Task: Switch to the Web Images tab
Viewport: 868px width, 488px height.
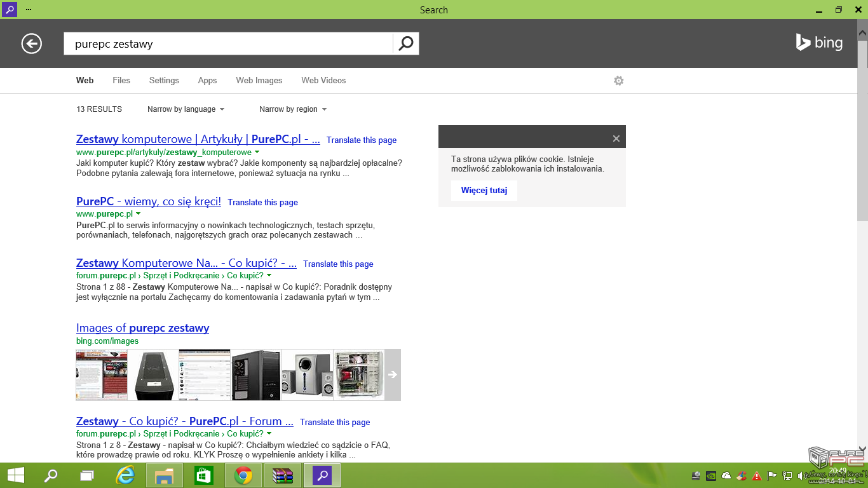Action: pyautogui.click(x=259, y=81)
